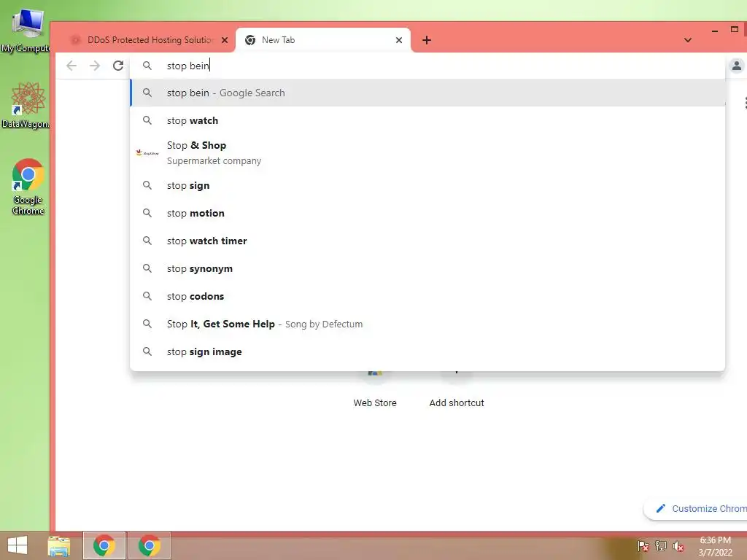
Task: Close the New Tab tab
Action: click(399, 40)
